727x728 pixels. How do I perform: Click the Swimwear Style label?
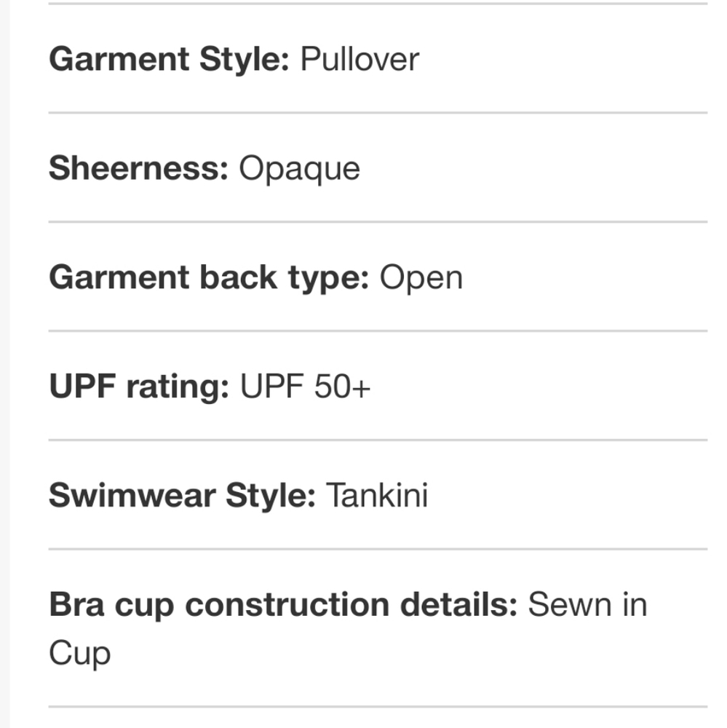point(182,496)
